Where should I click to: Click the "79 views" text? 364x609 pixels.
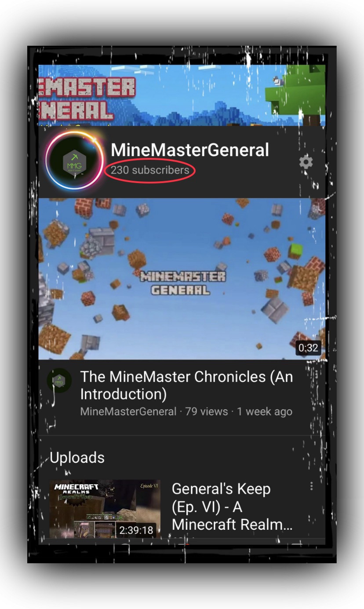(x=207, y=412)
